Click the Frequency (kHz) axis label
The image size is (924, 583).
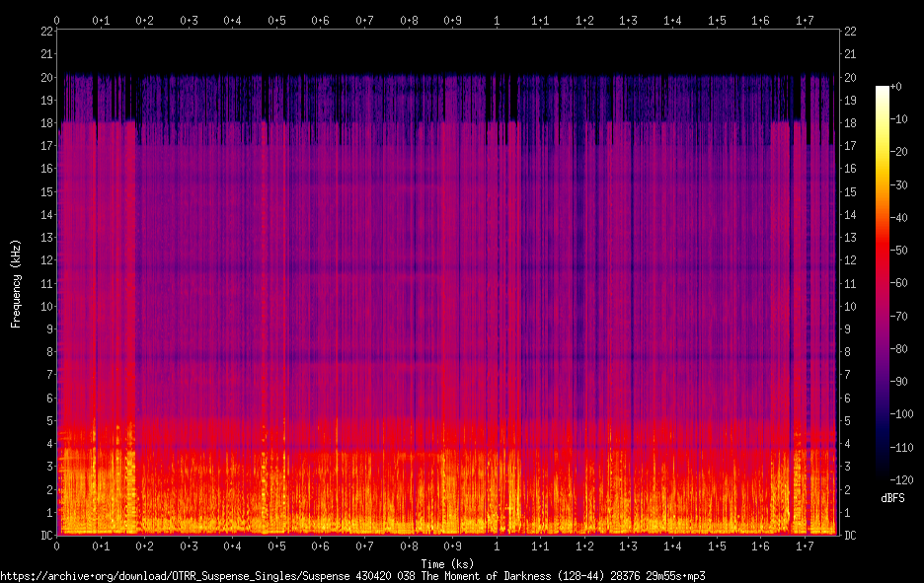(16, 284)
